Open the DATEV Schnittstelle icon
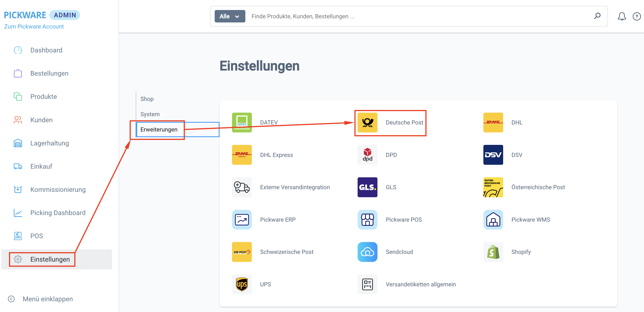 241,122
